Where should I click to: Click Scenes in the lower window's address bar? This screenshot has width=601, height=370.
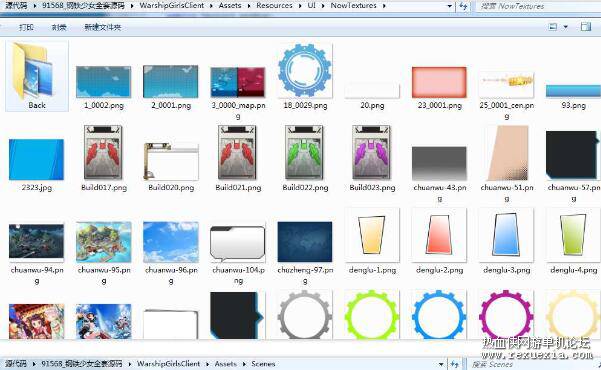pyautogui.click(x=263, y=363)
